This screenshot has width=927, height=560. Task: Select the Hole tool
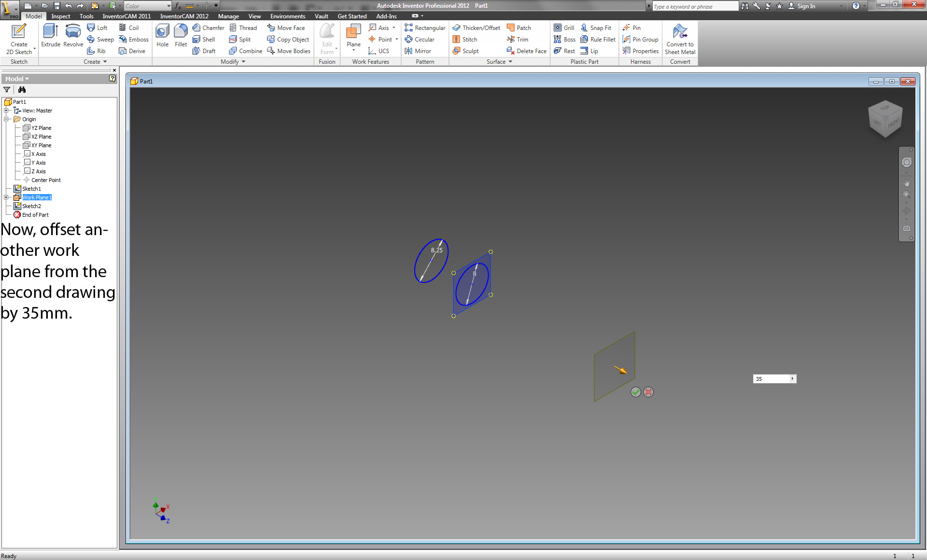[163, 36]
